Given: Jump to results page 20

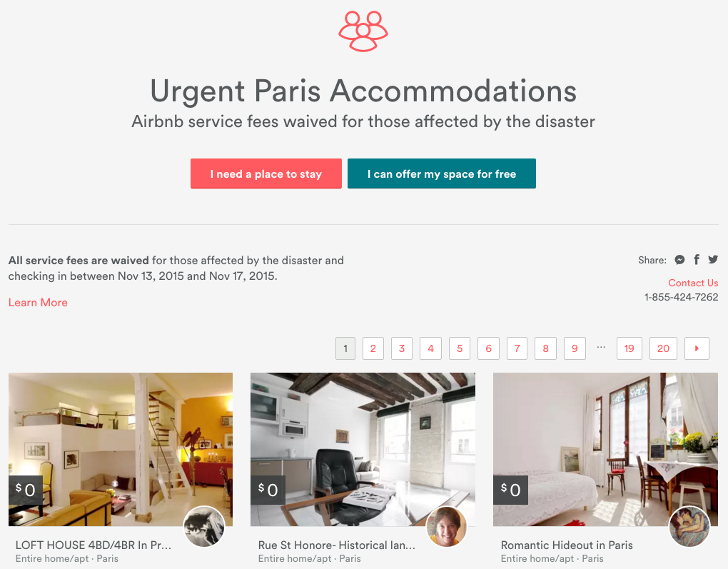Looking at the screenshot, I should [x=663, y=348].
